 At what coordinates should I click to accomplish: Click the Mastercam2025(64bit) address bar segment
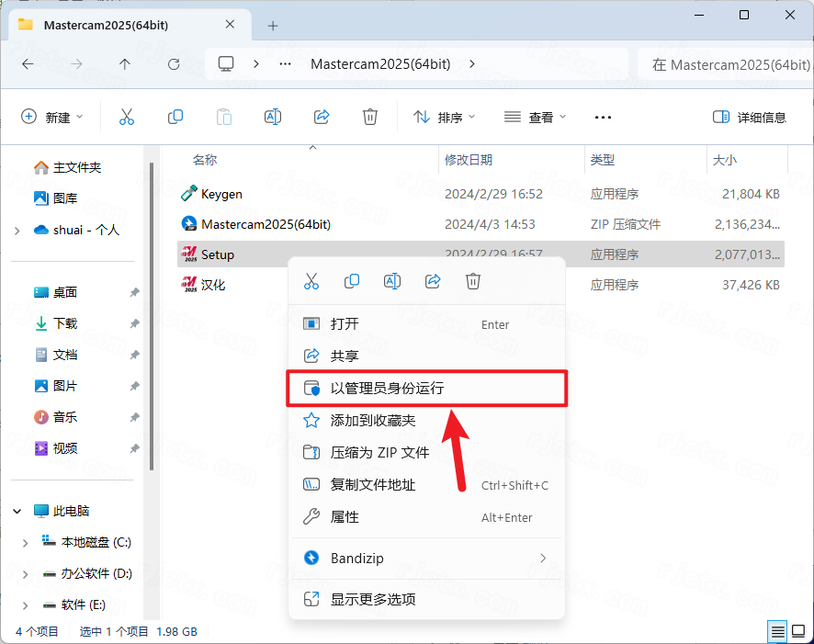point(380,63)
